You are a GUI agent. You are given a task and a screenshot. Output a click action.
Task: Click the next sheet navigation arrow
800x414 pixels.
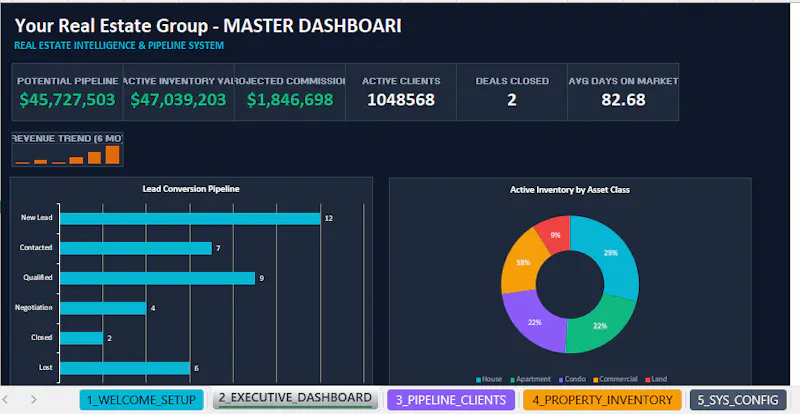pos(34,399)
